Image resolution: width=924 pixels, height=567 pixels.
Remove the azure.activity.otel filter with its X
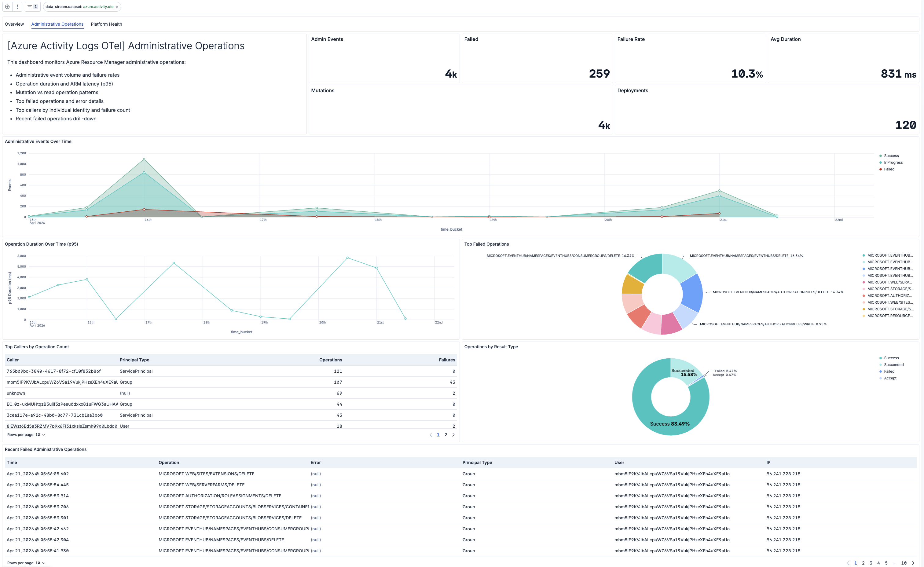(x=117, y=6)
